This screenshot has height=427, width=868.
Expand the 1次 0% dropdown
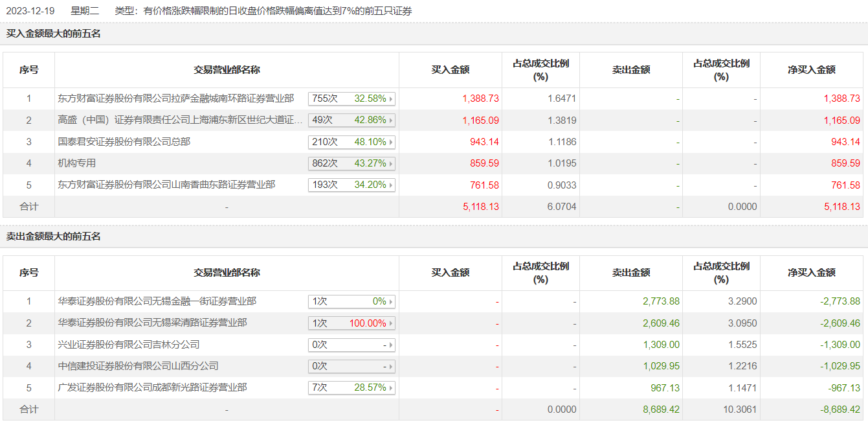(x=351, y=301)
